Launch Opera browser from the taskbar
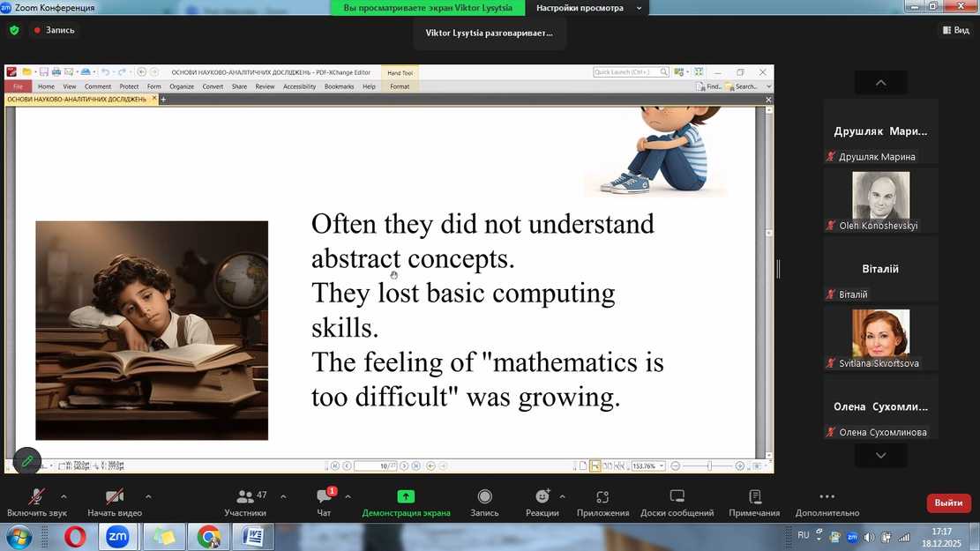The image size is (980, 551). 74,536
